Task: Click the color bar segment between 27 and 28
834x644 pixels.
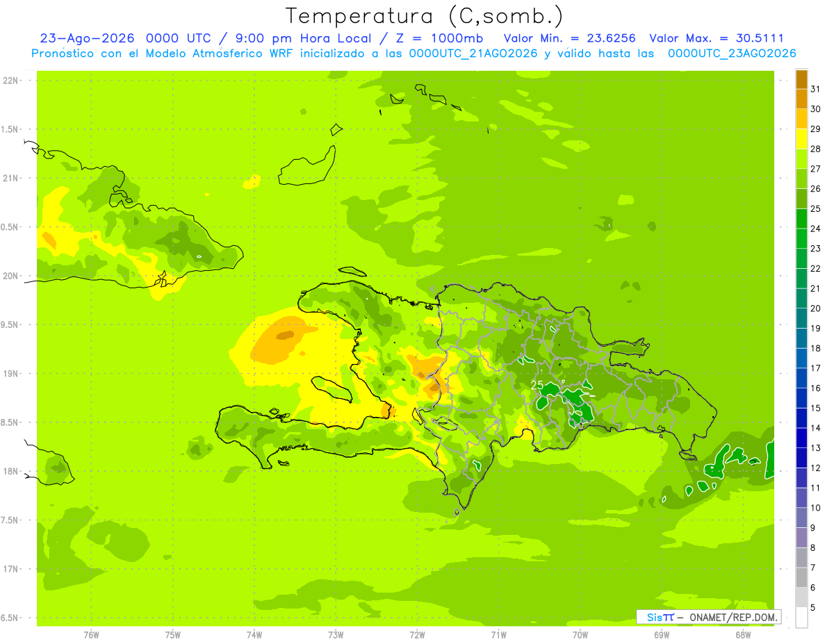Action: (801, 158)
